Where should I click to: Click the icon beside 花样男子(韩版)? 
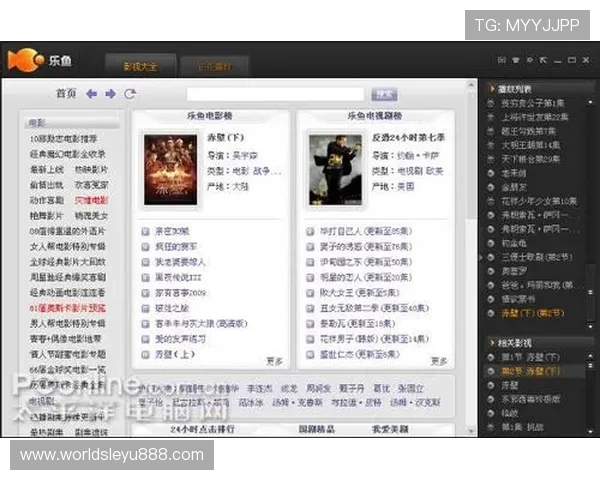(310, 339)
